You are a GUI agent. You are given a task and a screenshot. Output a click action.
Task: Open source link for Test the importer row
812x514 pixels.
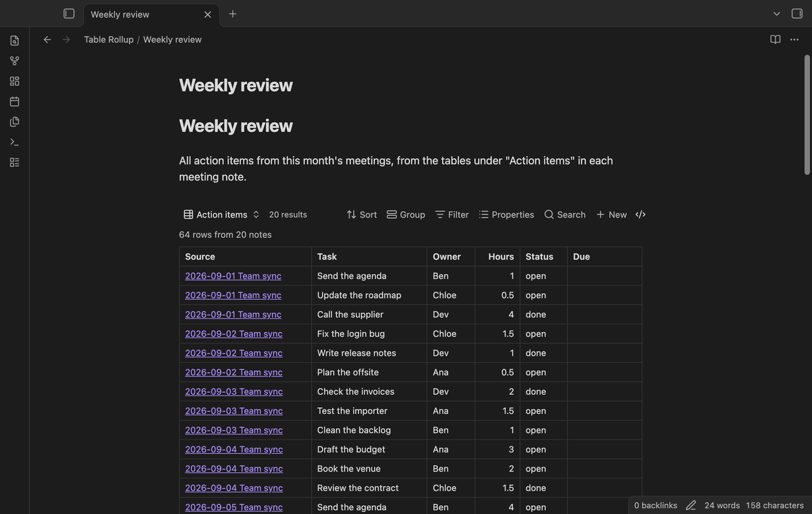click(x=234, y=411)
